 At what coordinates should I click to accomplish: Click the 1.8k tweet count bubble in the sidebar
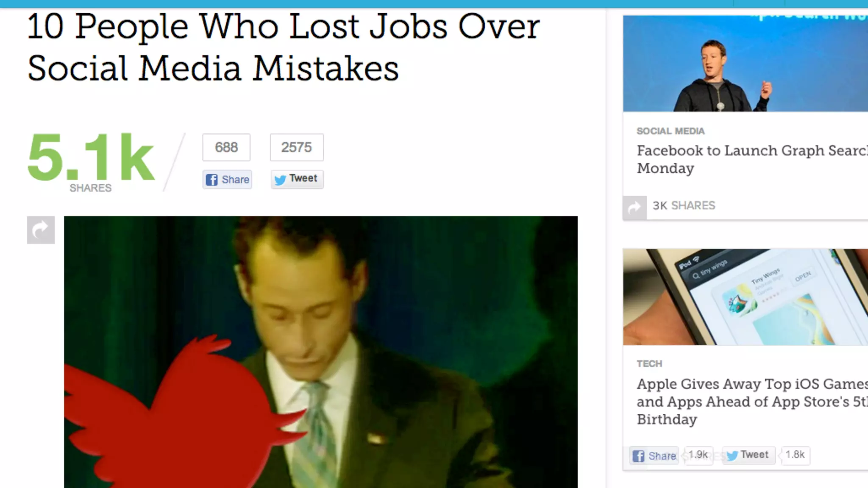tap(795, 455)
